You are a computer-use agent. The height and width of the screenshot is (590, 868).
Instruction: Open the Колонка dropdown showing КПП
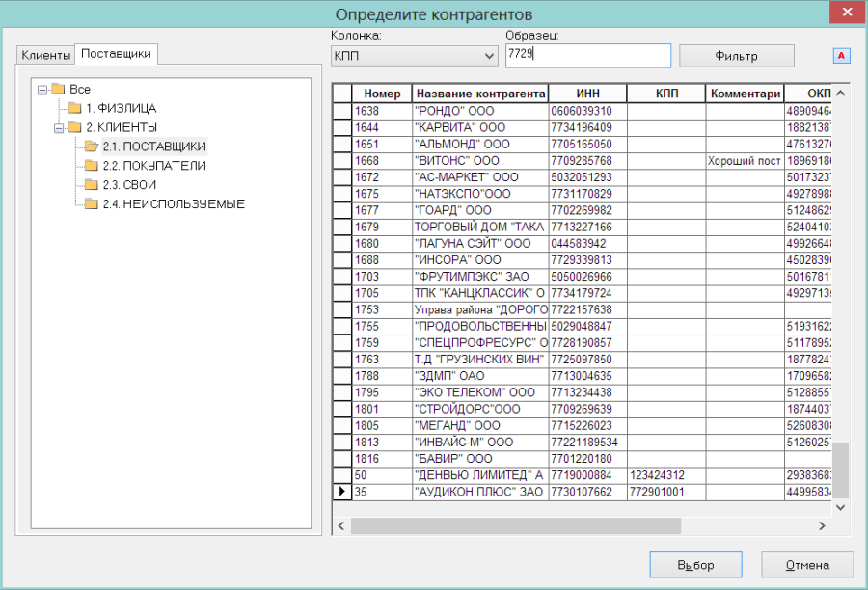tap(414, 56)
